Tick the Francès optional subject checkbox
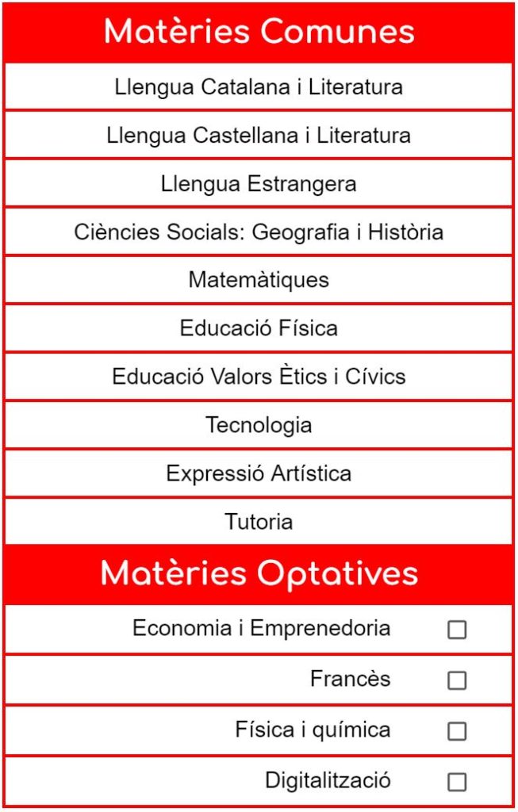Image resolution: width=518 pixels, height=812 pixels. tap(457, 680)
